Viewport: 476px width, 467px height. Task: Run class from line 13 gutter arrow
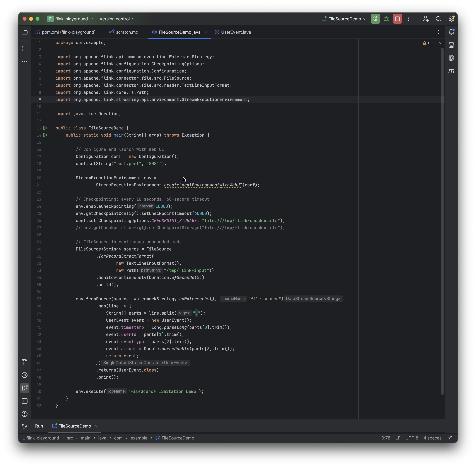(45, 128)
